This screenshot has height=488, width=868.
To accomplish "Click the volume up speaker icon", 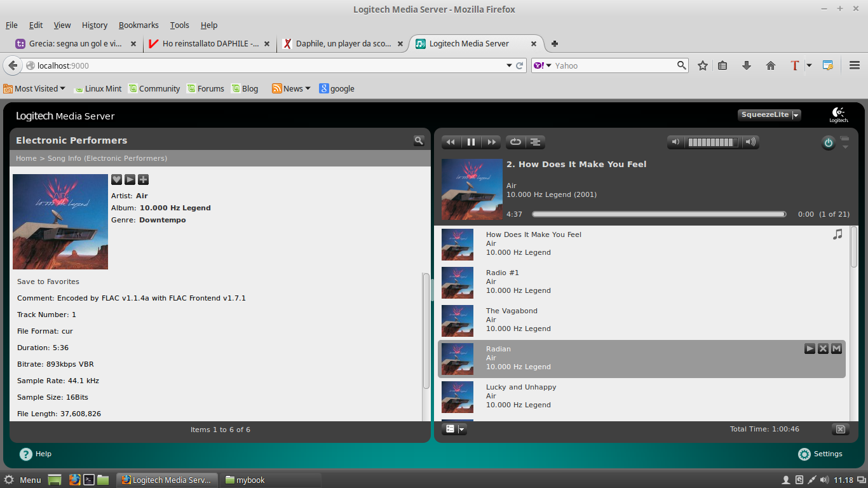I will (750, 142).
